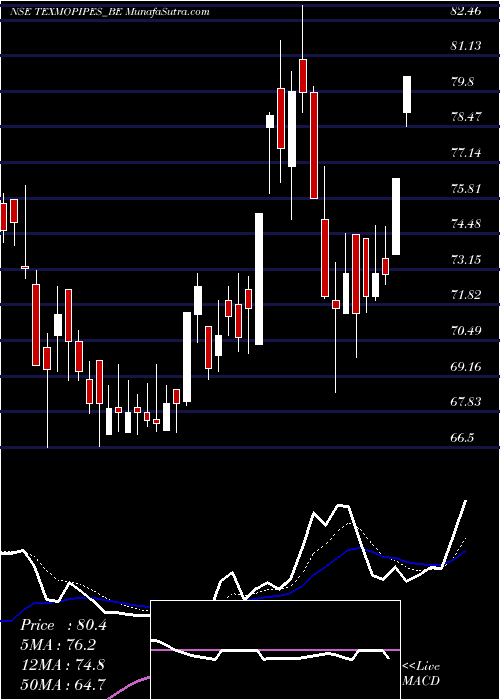Click the 79.8 price level label

pos(462,81)
